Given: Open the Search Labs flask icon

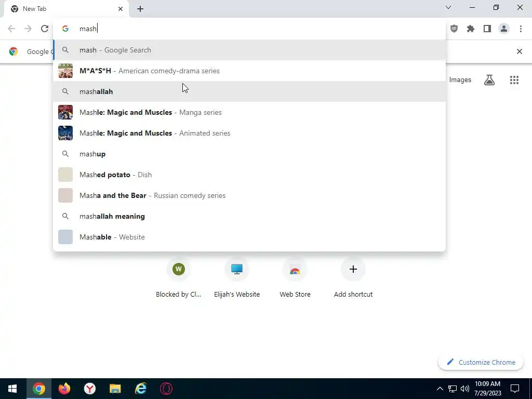Looking at the screenshot, I should (x=489, y=80).
